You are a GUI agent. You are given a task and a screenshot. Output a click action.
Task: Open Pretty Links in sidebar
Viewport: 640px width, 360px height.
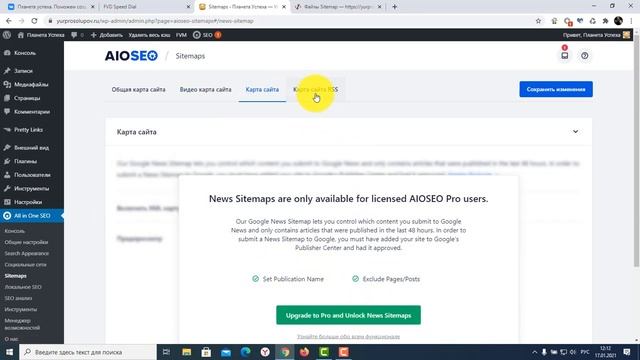28,130
